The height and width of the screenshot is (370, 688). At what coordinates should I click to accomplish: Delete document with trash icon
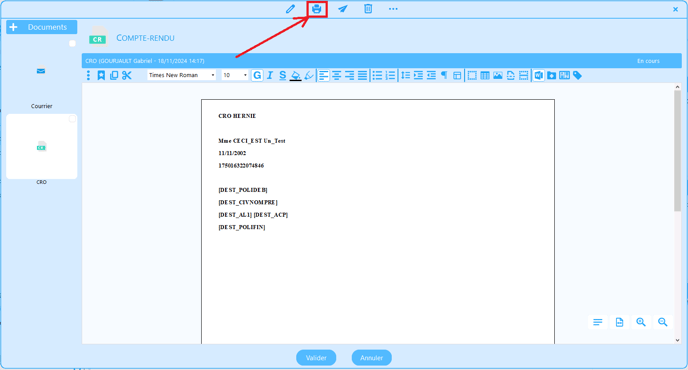click(368, 9)
